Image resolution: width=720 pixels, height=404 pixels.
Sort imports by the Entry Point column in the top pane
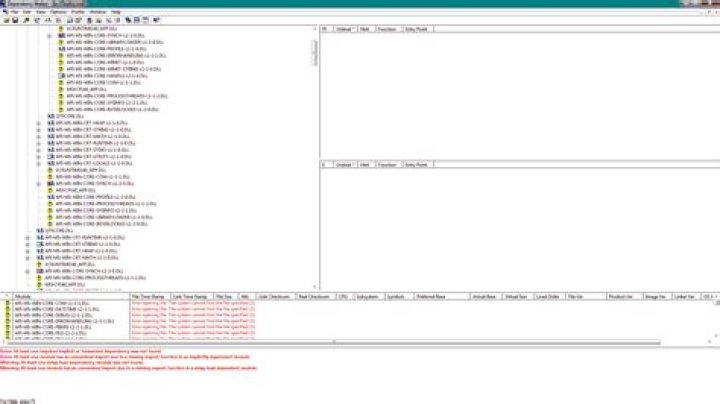coord(418,29)
